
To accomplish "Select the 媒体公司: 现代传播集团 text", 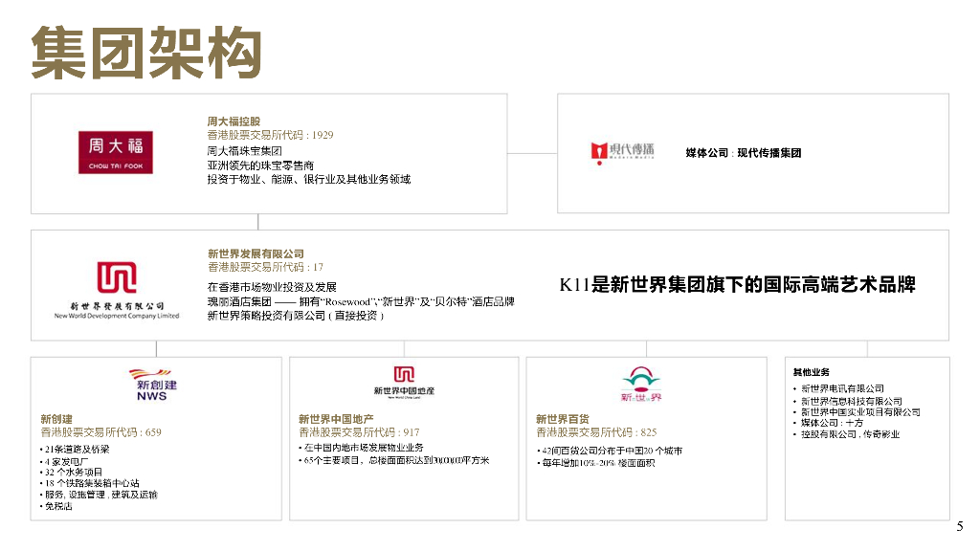I will 743,153.
